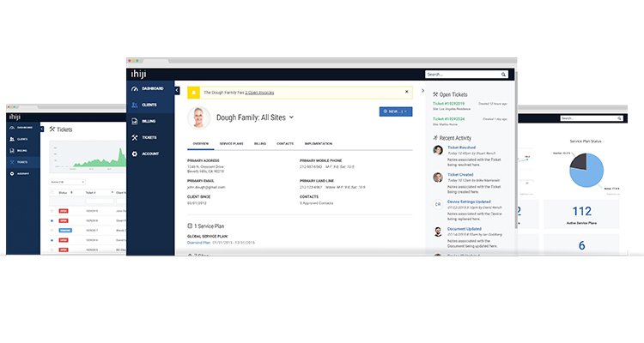644x343 pixels.
Task: Click the front window vertical scrollbar
Action: [x=516, y=150]
